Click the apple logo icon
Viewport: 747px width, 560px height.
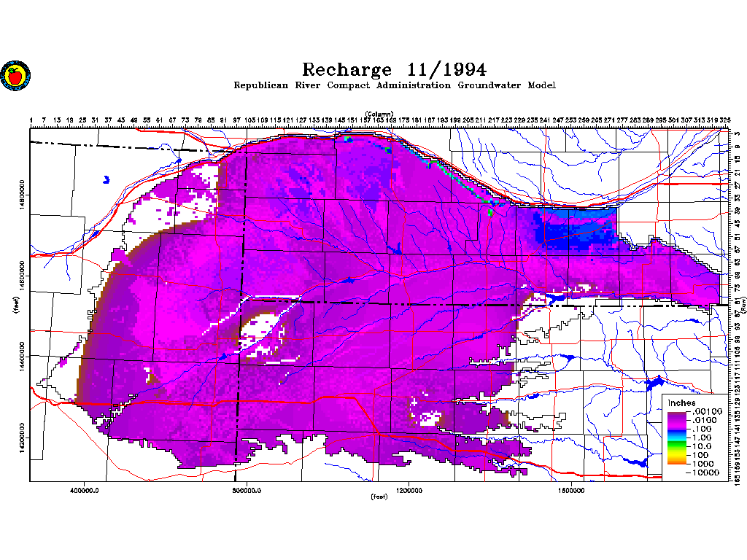pos(15,75)
